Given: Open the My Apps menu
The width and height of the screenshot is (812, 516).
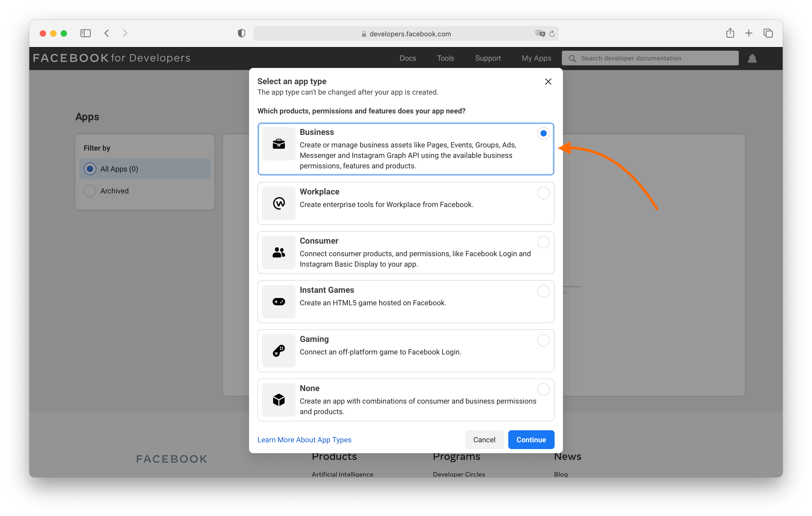Looking at the screenshot, I should [x=536, y=58].
